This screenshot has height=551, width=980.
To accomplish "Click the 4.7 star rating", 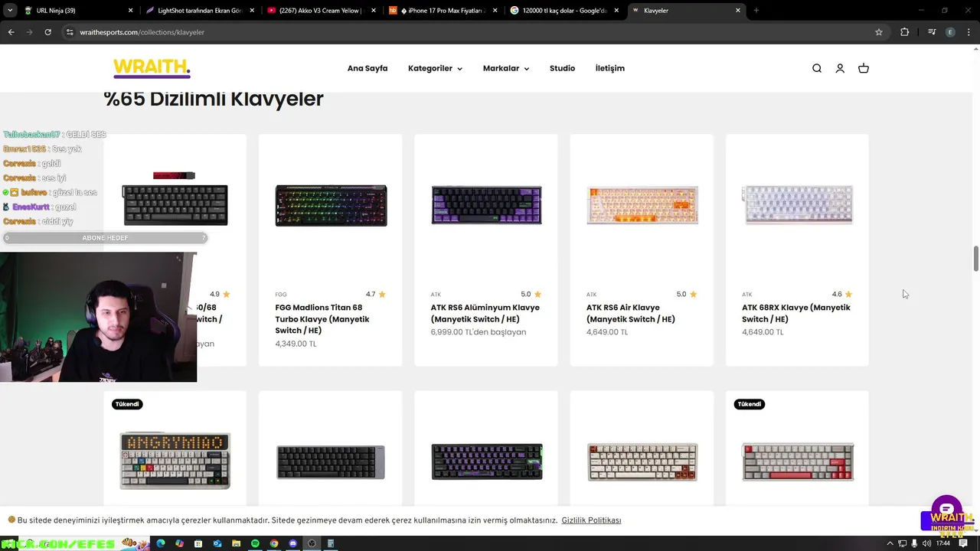I will coord(375,294).
